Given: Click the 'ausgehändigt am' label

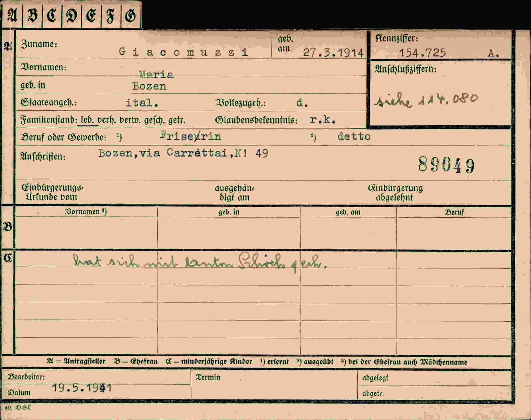Looking at the screenshot, I should click(x=234, y=193).
